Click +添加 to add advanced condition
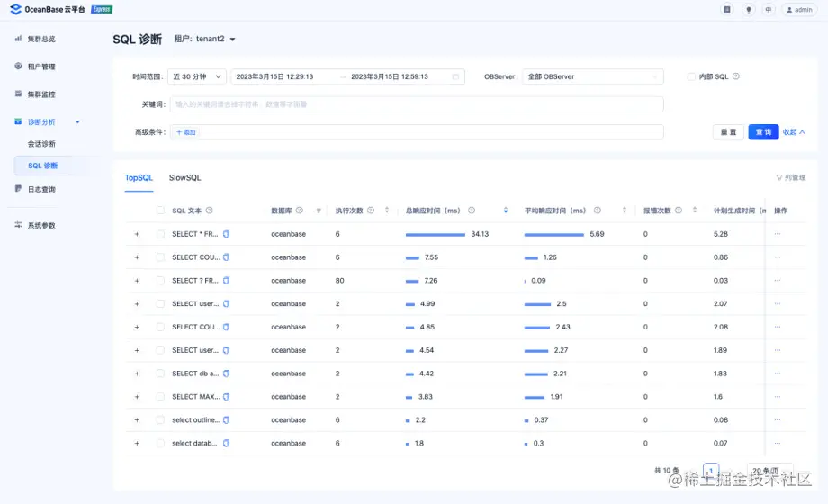Image resolution: width=828 pixels, height=504 pixels. pos(186,132)
